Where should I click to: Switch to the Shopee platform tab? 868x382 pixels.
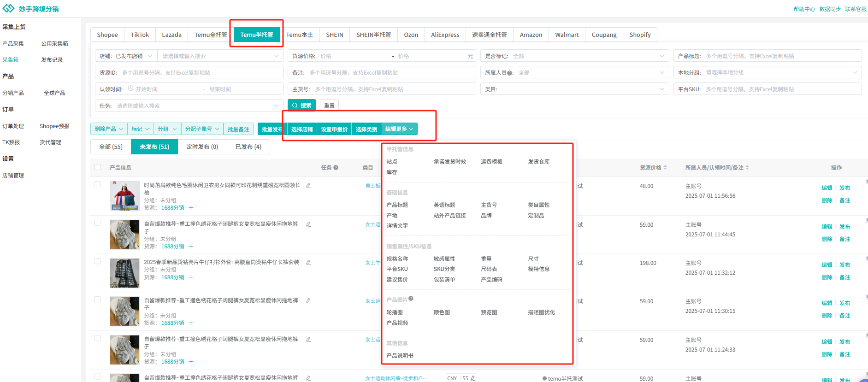click(x=107, y=35)
